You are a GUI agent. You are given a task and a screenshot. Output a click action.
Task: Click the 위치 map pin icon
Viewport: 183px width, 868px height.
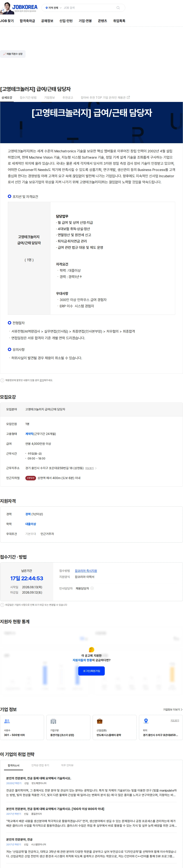(146, 721)
